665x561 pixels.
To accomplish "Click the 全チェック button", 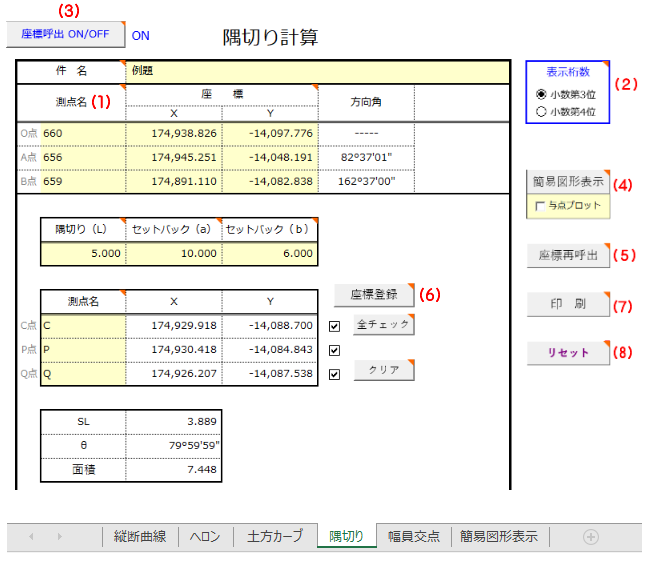I will click(x=383, y=324).
